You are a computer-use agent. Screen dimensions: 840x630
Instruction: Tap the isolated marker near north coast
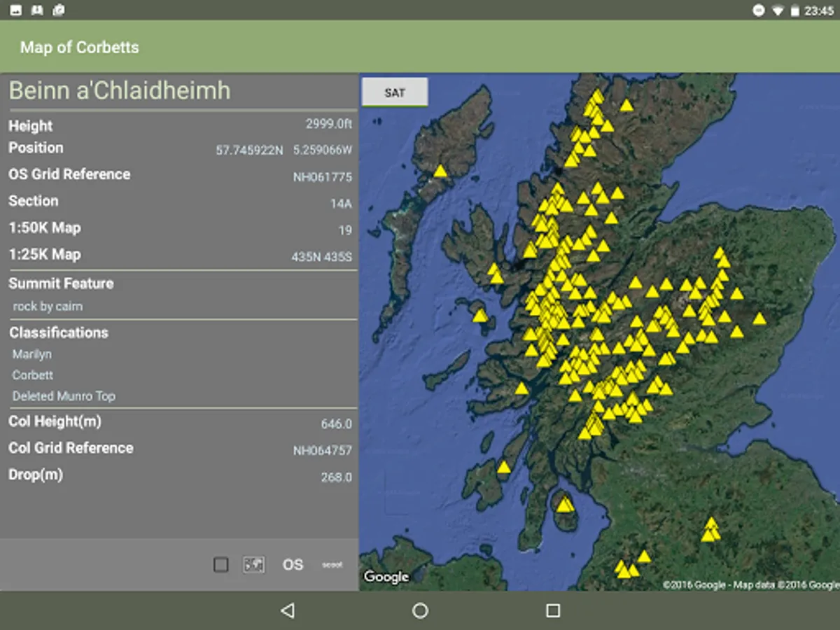pyautogui.click(x=626, y=106)
